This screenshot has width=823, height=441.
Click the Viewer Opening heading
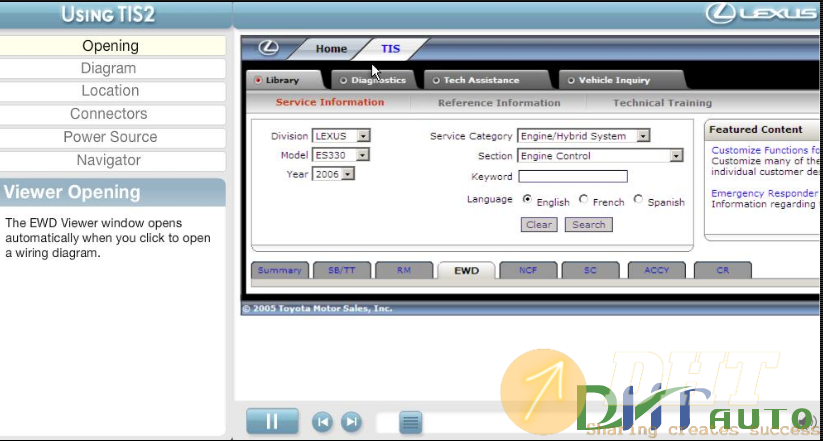pyautogui.click(x=72, y=192)
